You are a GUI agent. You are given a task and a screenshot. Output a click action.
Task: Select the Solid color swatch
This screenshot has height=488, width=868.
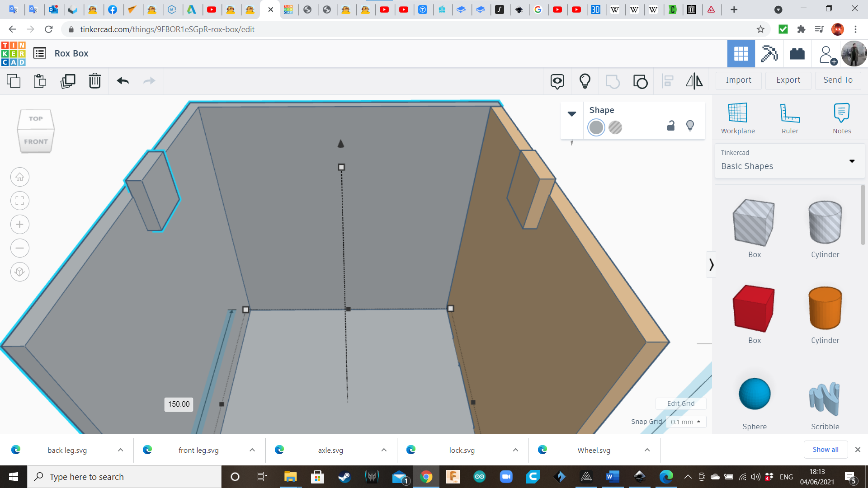pyautogui.click(x=596, y=127)
